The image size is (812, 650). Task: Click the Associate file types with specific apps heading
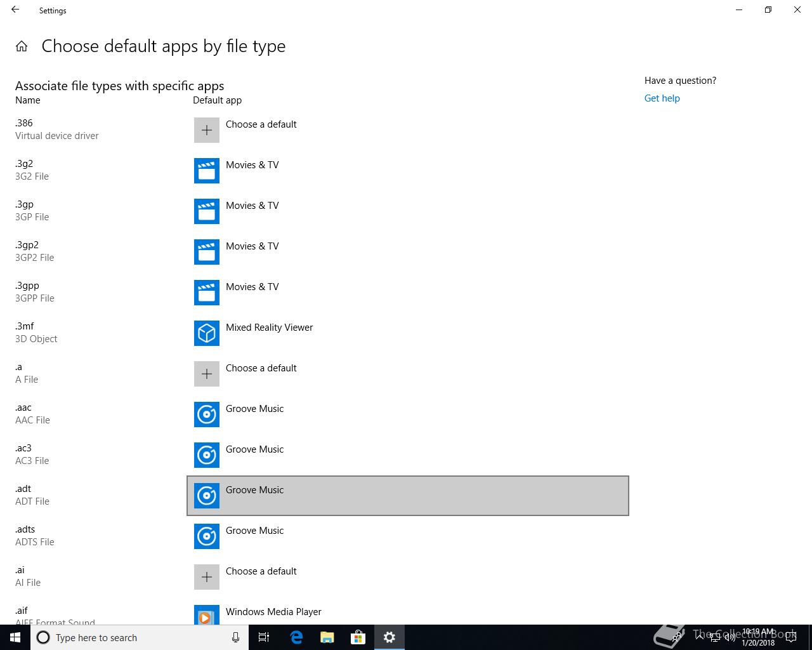tap(120, 86)
